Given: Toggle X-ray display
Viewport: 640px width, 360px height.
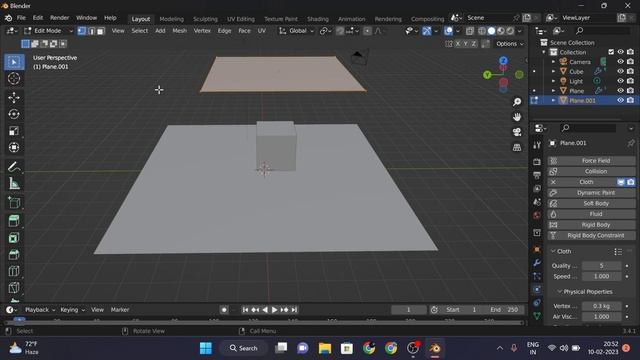Looking at the screenshot, I should (x=470, y=31).
